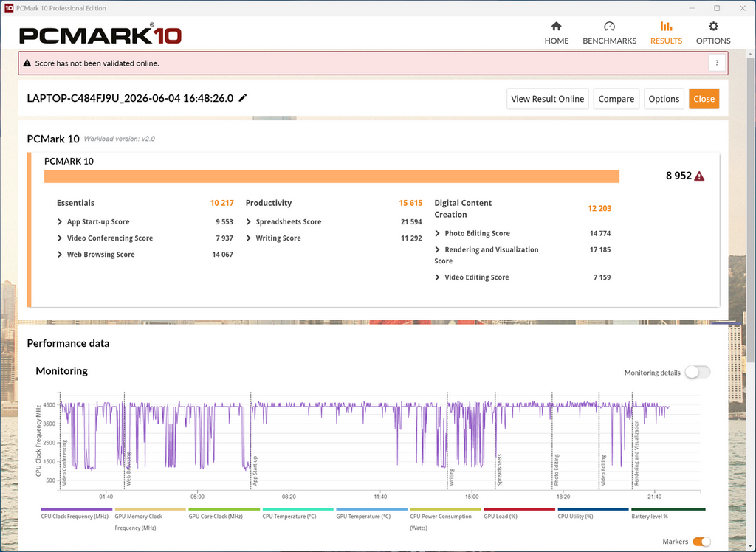The width and height of the screenshot is (756, 552).
Task: Turn off the Markers switch
Action: (701, 542)
